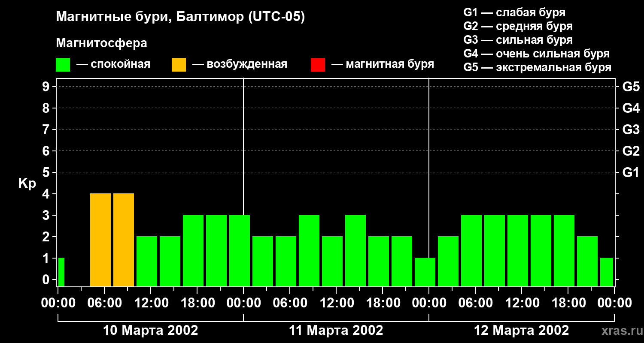Pick the orange swatch for "возбужденная"
The image size is (644, 343).
click(179, 65)
